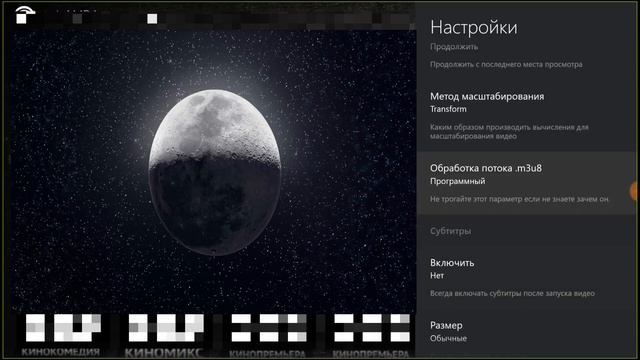This screenshot has width=640, height=360.
Task: Toggle the Включить subtitles setting
Action: point(526,277)
